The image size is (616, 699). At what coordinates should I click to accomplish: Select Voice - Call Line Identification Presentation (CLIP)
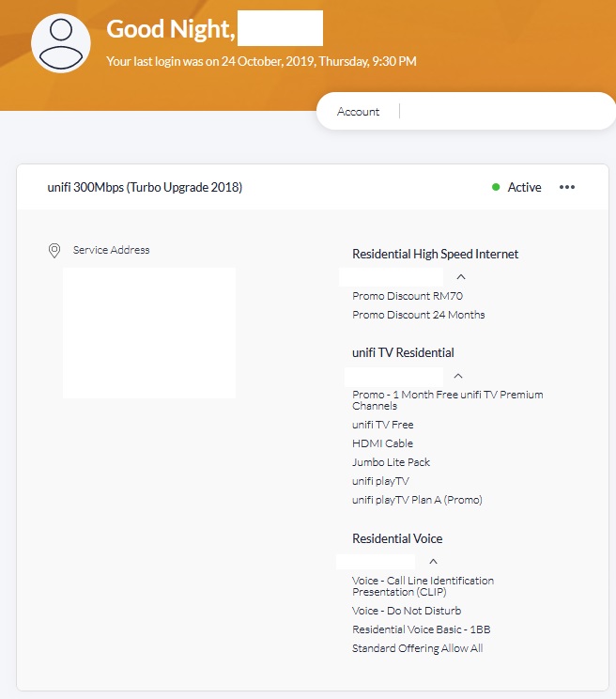pyautogui.click(x=423, y=586)
